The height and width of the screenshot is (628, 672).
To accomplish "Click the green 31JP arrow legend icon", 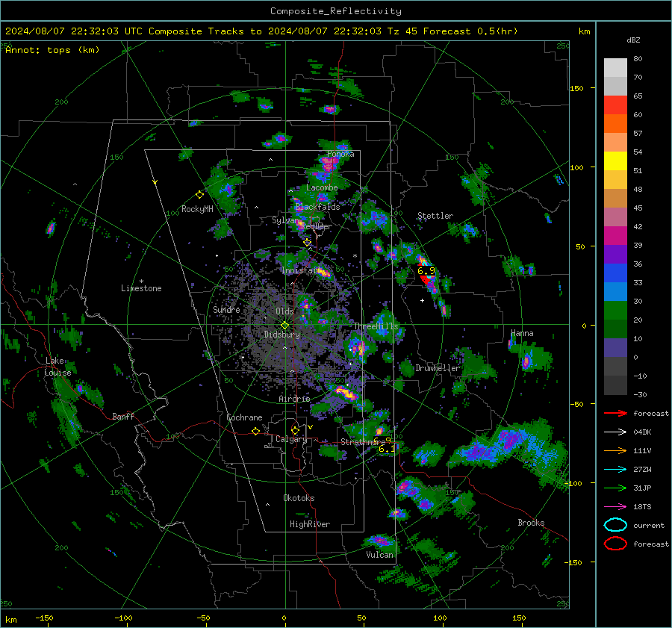I will click(x=615, y=488).
